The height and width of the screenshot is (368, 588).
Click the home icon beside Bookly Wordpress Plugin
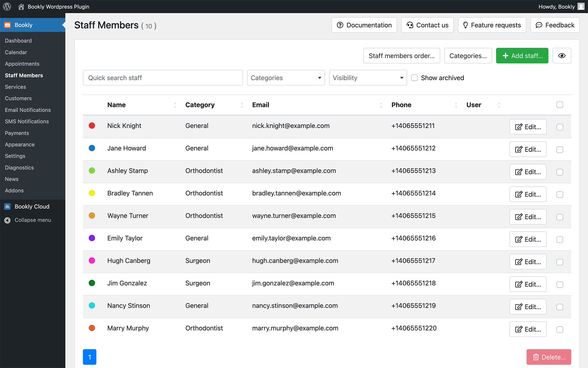[21, 6]
